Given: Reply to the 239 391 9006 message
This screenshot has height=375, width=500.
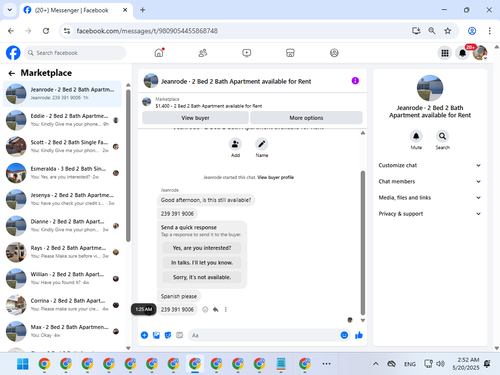Looking at the screenshot, I should tap(216, 309).
